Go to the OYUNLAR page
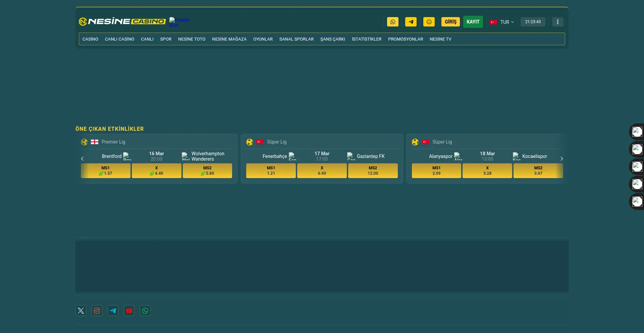 263,39
